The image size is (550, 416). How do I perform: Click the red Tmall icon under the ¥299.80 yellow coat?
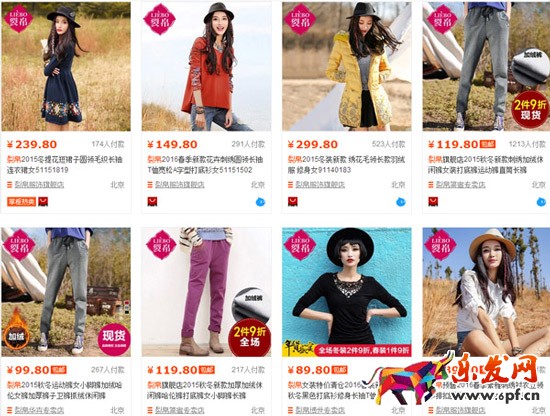(x=293, y=202)
